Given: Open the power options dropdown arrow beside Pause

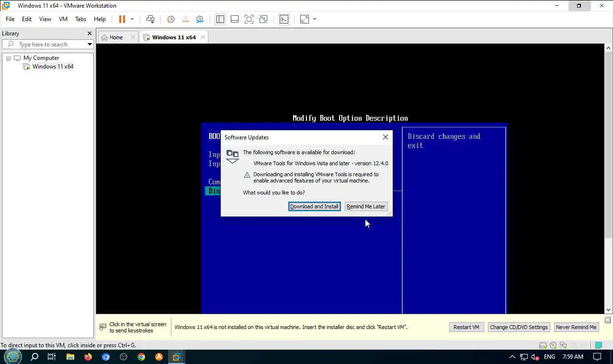Looking at the screenshot, I should coord(132,19).
